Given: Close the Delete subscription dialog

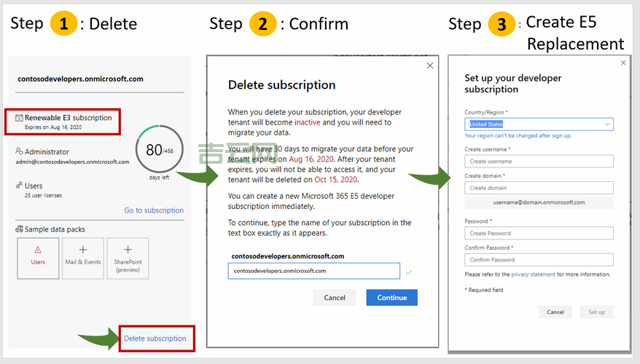Looking at the screenshot, I should [430, 66].
